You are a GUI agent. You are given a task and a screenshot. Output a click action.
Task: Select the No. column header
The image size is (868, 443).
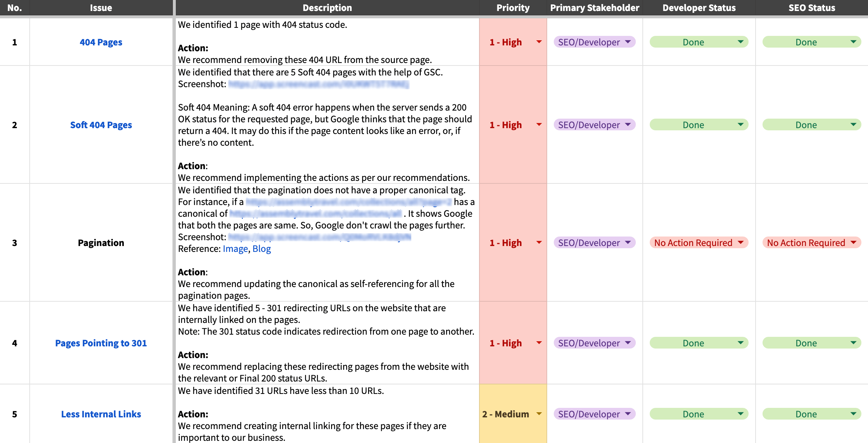(15, 8)
